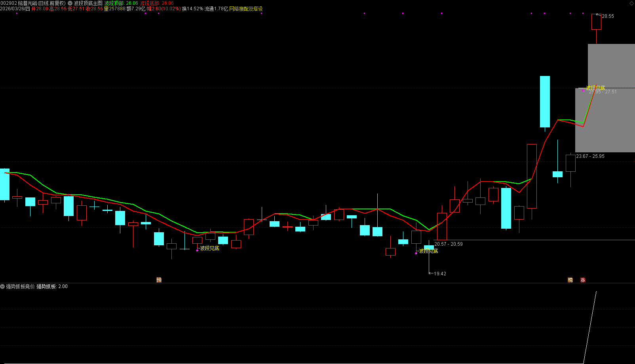The width and height of the screenshot is (635, 364).
Task: Click the 波段底部: 26.06 value
Action: point(157,3)
